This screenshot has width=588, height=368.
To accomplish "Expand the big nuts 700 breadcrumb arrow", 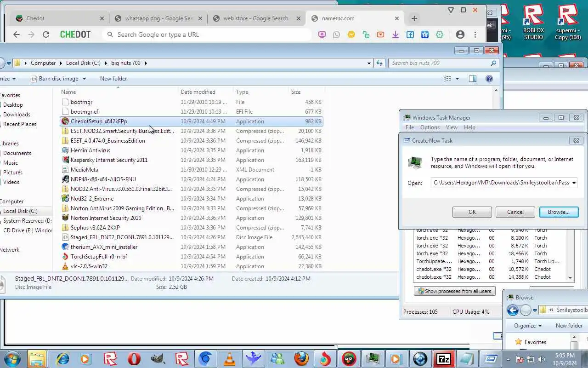I will click(146, 63).
